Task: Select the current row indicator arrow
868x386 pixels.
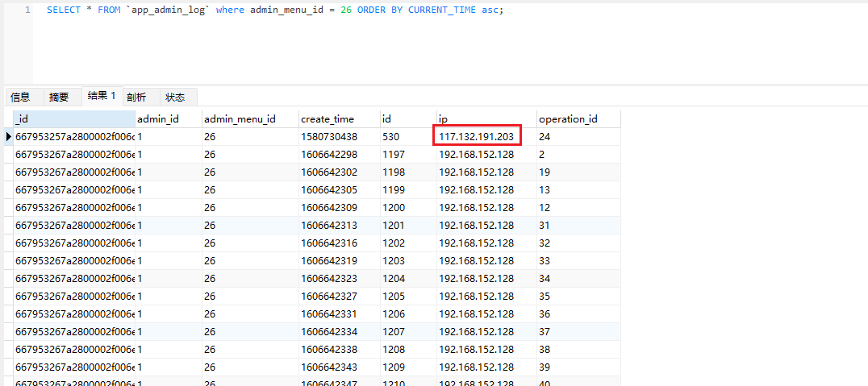Action: pyautogui.click(x=8, y=137)
